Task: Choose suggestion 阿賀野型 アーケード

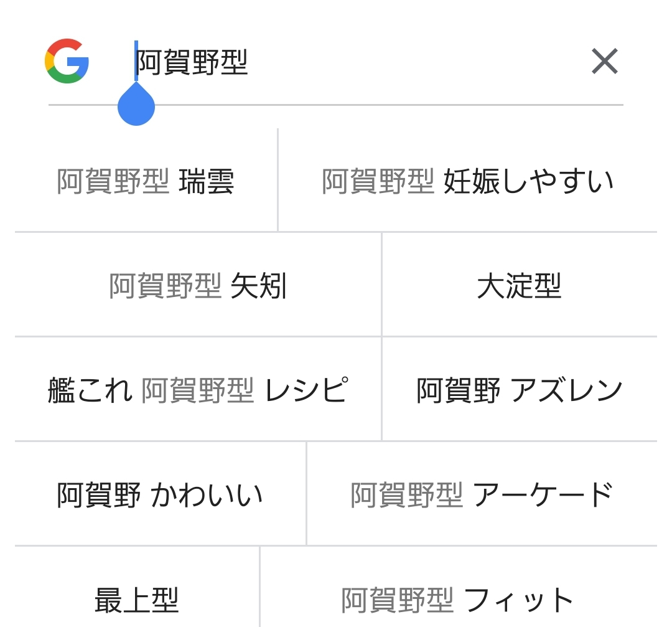Action: [x=482, y=495]
